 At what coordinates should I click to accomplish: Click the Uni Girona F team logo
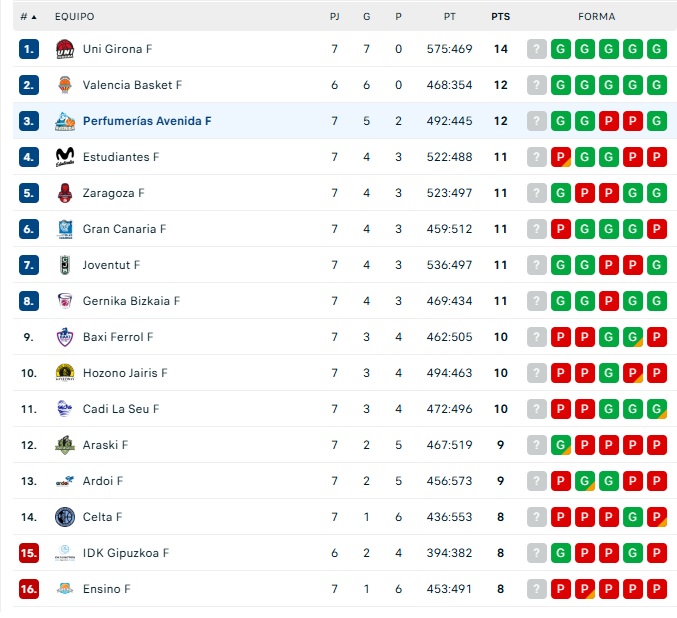coord(64,49)
